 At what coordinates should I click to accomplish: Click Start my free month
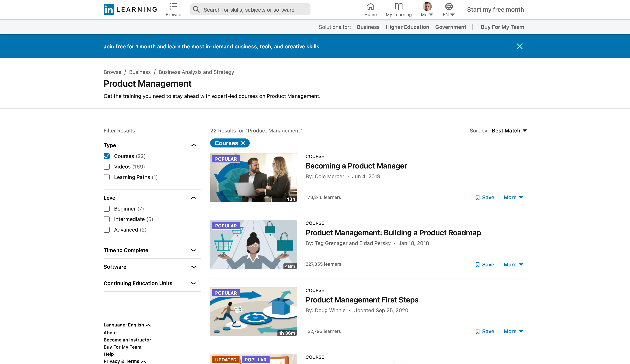(496, 9)
